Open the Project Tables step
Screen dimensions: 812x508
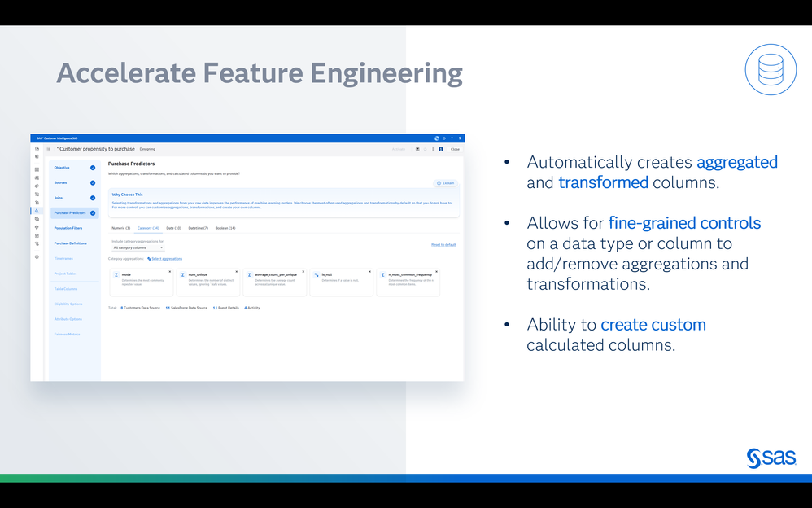[65, 274]
